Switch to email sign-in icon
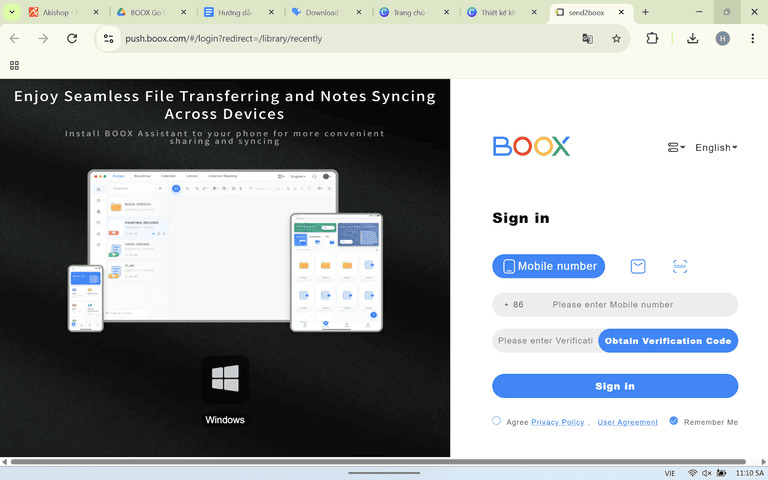768x480 pixels. pyautogui.click(x=638, y=266)
